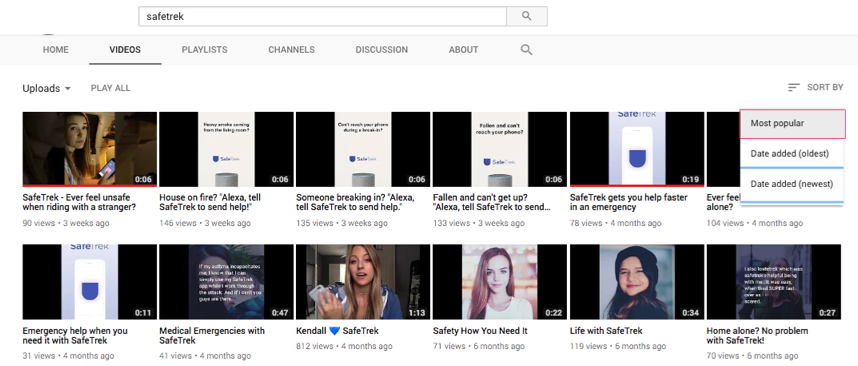
Task: Open the channel search icon after About
Action: 526,50
